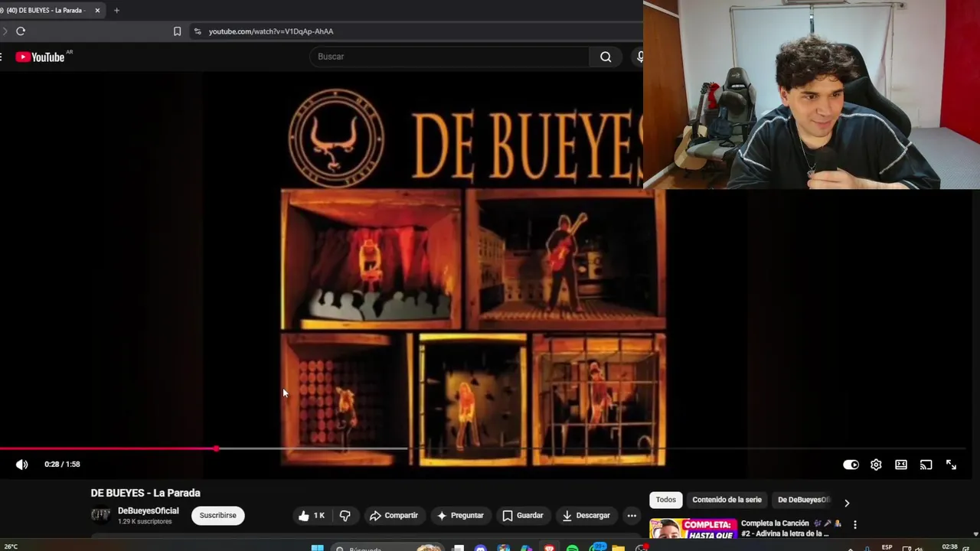Dislike the video with thumbs down
The height and width of the screenshot is (551, 980).
coord(345,516)
